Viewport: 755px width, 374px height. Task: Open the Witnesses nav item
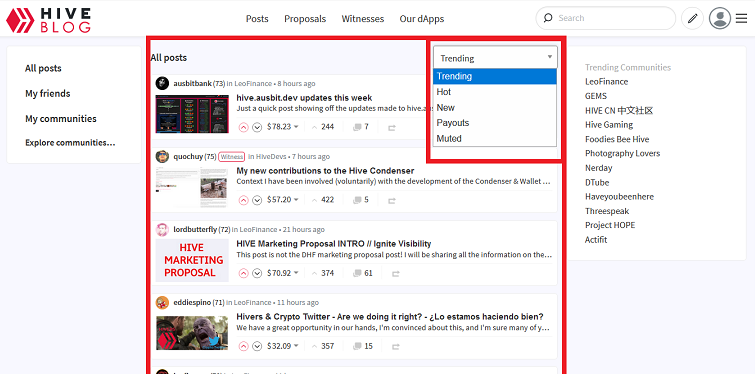pyautogui.click(x=363, y=19)
